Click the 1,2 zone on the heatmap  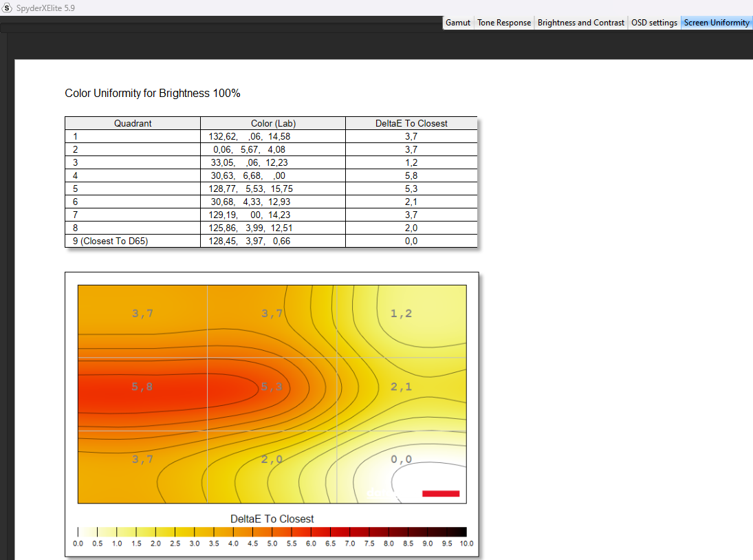pos(401,314)
